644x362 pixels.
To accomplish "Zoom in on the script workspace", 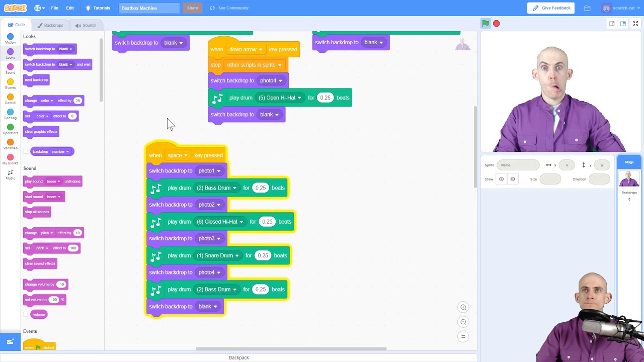I will 463,307.
